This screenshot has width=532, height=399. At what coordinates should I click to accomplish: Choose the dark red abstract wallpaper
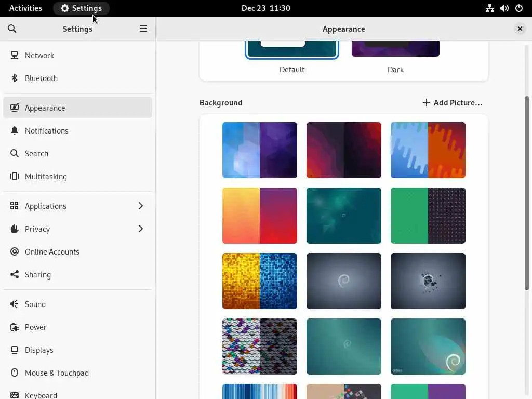[x=344, y=150]
